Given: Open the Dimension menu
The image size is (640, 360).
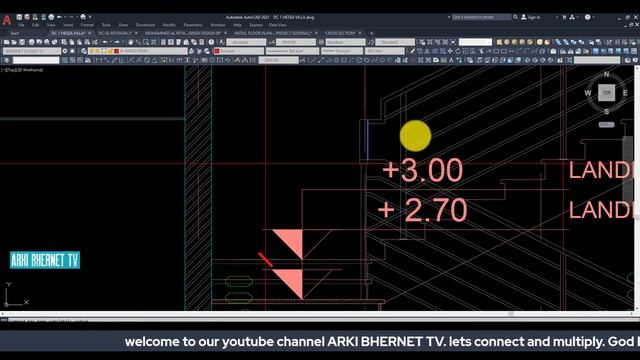Looking at the screenshot, I should coord(145,25).
